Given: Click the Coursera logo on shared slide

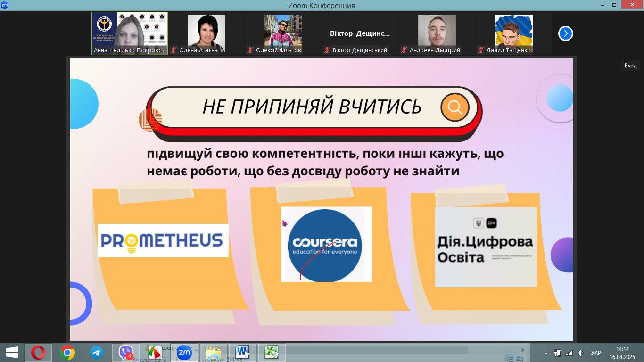Looking at the screenshot, I should (x=326, y=244).
